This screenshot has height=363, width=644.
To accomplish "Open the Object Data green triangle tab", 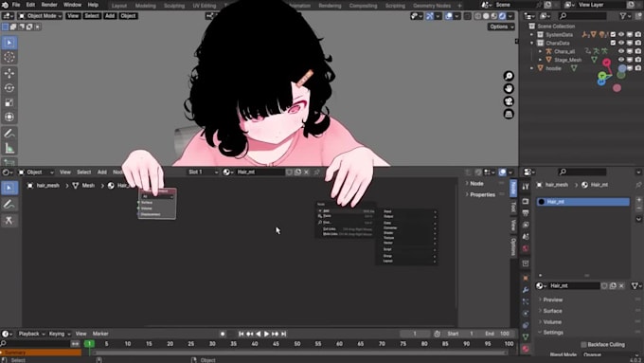I will point(526,337).
